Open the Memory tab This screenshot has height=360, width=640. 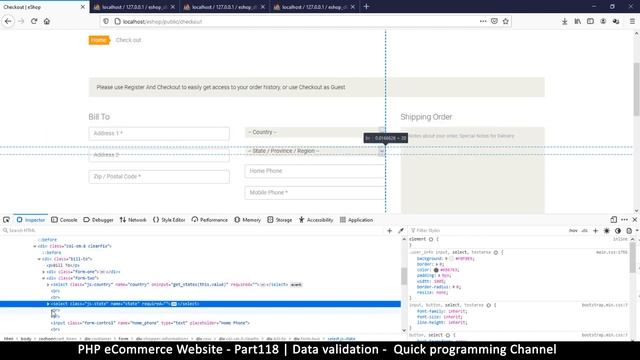point(247,220)
